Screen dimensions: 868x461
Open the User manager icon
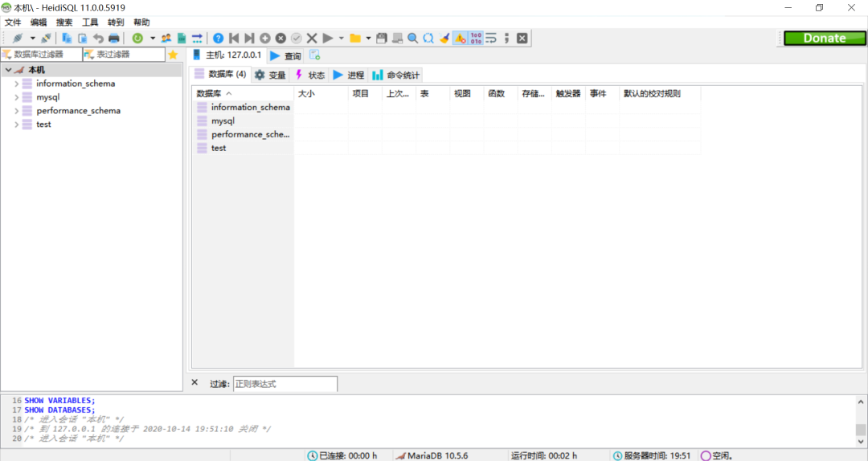click(x=166, y=39)
